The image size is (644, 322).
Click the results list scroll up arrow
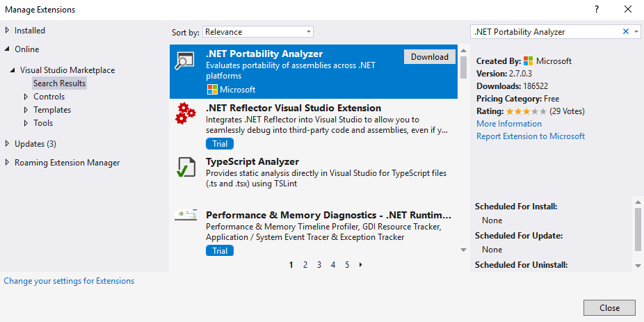[x=464, y=51]
